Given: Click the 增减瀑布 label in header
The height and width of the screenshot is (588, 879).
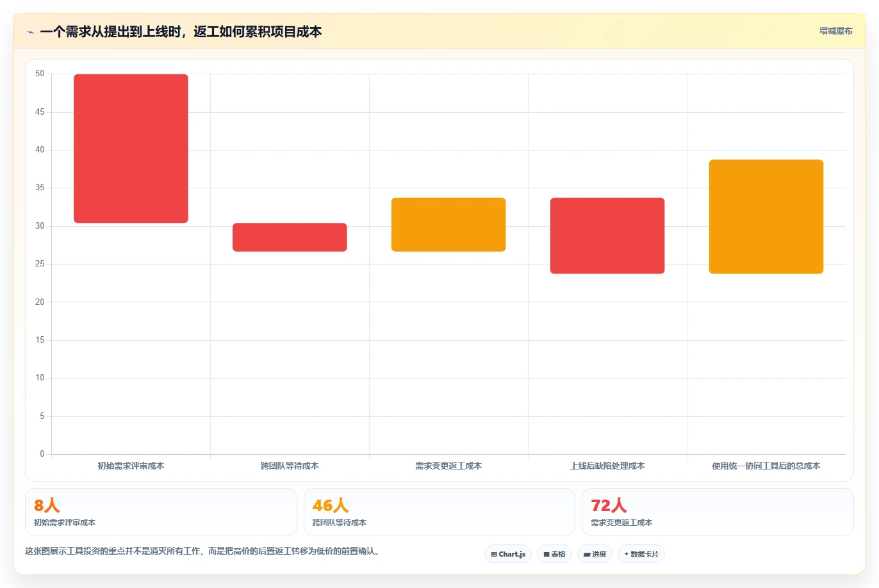Looking at the screenshot, I should point(835,31).
